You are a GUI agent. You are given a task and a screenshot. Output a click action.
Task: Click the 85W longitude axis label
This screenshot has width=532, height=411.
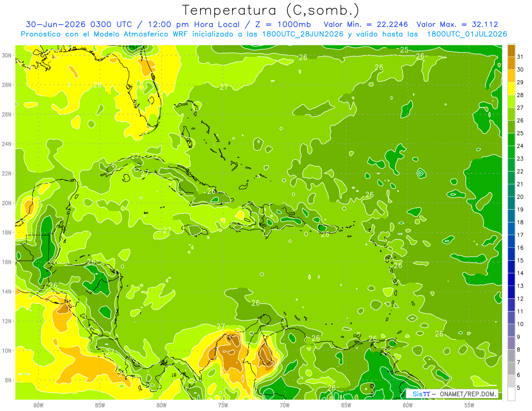(x=100, y=405)
